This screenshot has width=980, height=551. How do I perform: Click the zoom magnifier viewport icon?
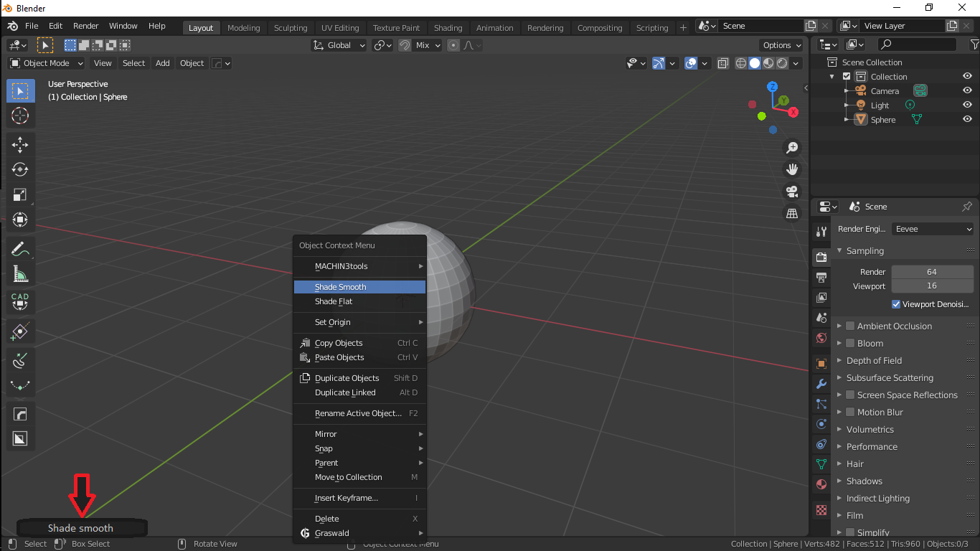[792, 148]
